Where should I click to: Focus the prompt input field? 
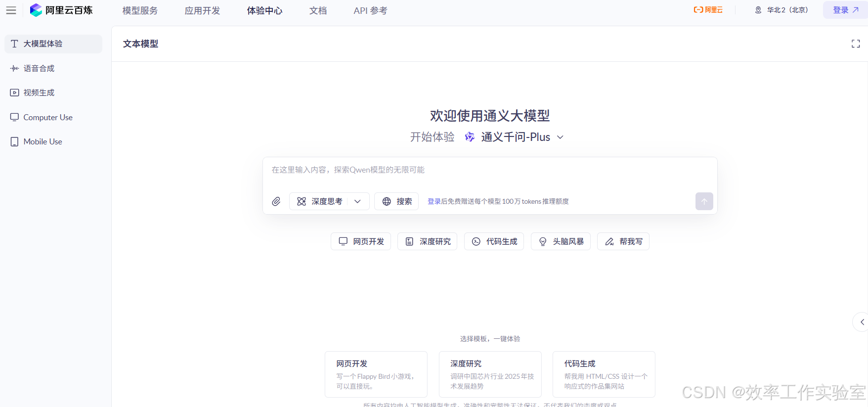click(489, 170)
